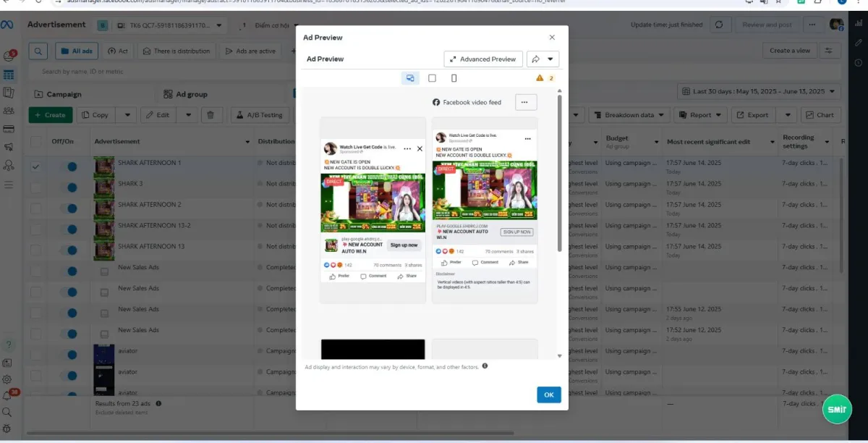Open the Chart view

pyautogui.click(x=820, y=114)
